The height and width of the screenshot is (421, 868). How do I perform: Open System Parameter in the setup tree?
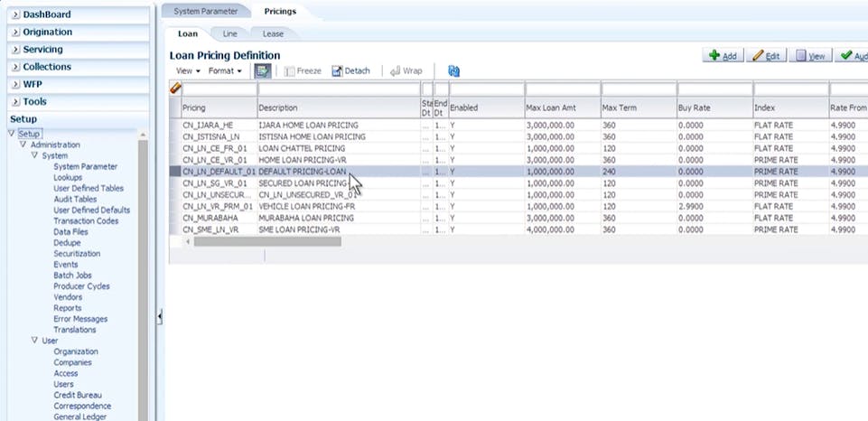point(85,167)
